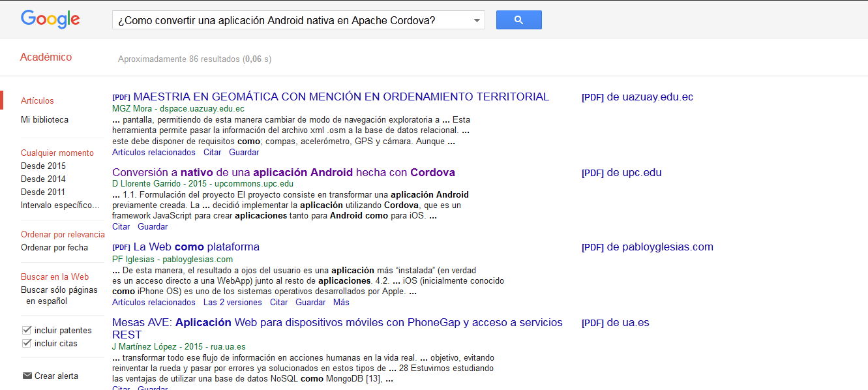
Task: Open PDF de uazuay.edu.ec link
Action: (637, 97)
